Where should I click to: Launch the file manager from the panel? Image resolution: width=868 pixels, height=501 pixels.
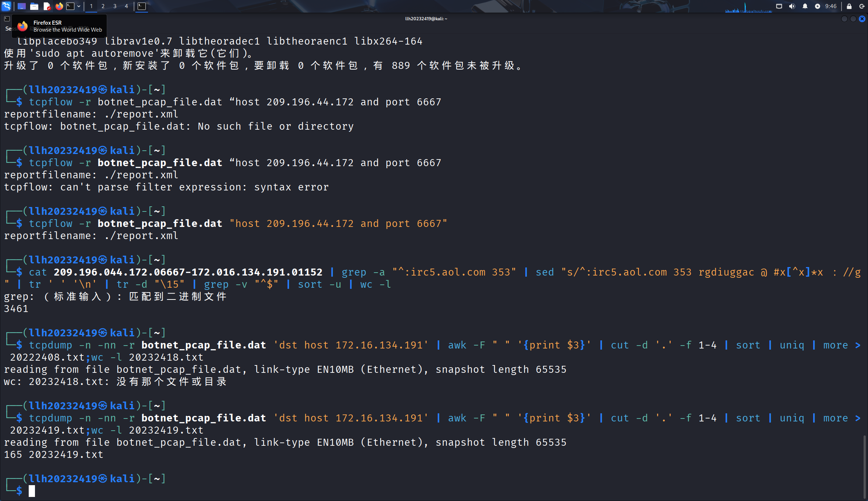click(34, 6)
